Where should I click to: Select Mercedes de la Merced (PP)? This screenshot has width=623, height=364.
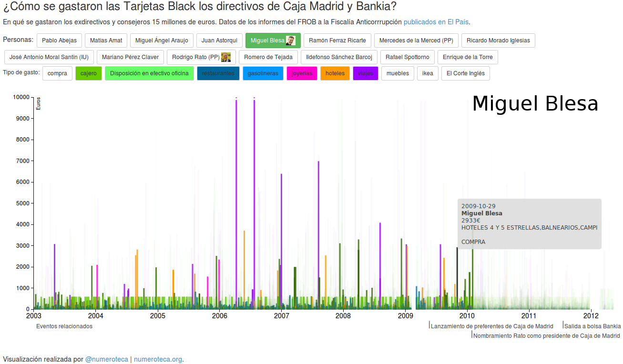point(416,40)
